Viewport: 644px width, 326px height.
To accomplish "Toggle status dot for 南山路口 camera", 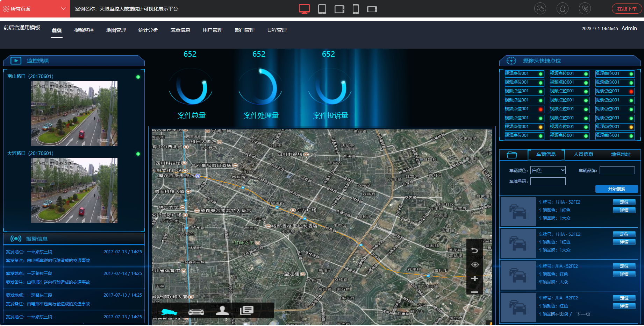I will tap(138, 77).
